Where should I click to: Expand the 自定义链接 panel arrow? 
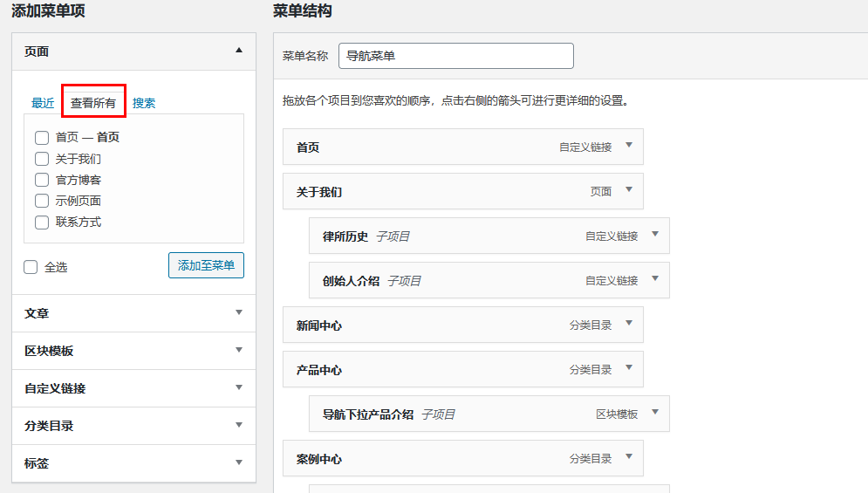(238, 387)
